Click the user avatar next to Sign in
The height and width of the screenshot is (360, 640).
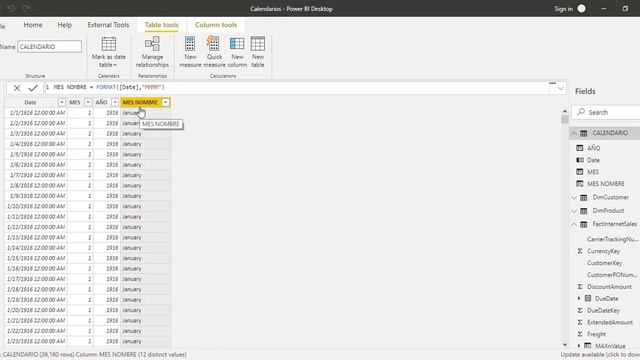click(582, 9)
